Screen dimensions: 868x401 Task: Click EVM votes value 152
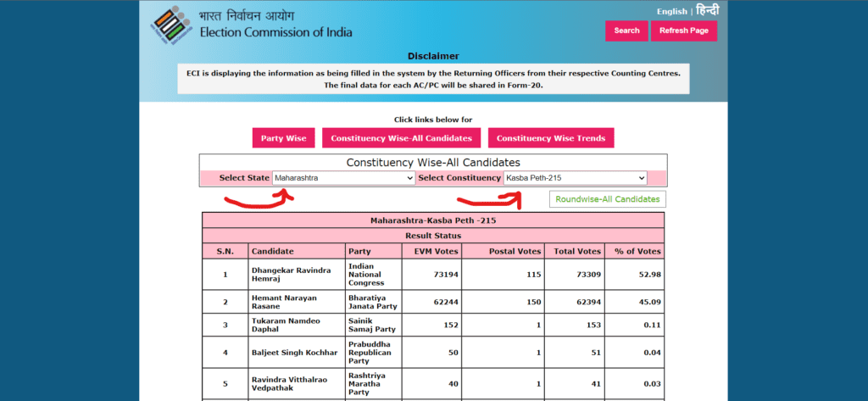pos(451,325)
